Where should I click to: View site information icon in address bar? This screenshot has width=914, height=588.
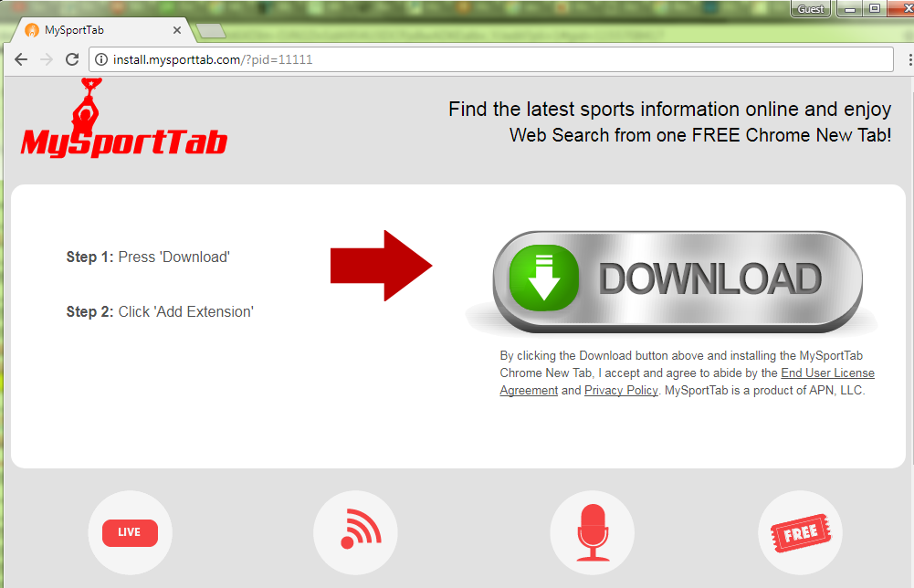101,59
